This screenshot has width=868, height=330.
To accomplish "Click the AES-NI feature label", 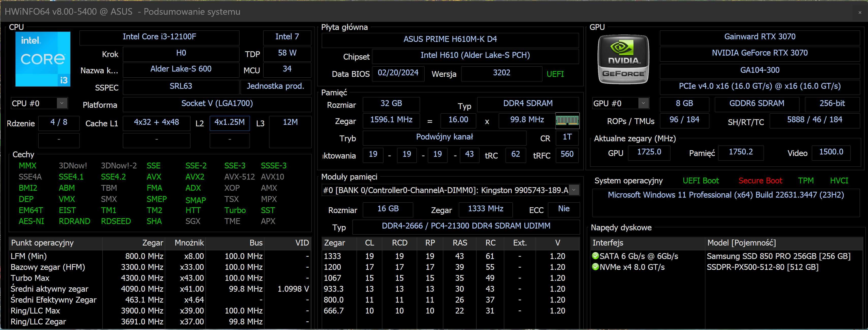I will (31, 221).
